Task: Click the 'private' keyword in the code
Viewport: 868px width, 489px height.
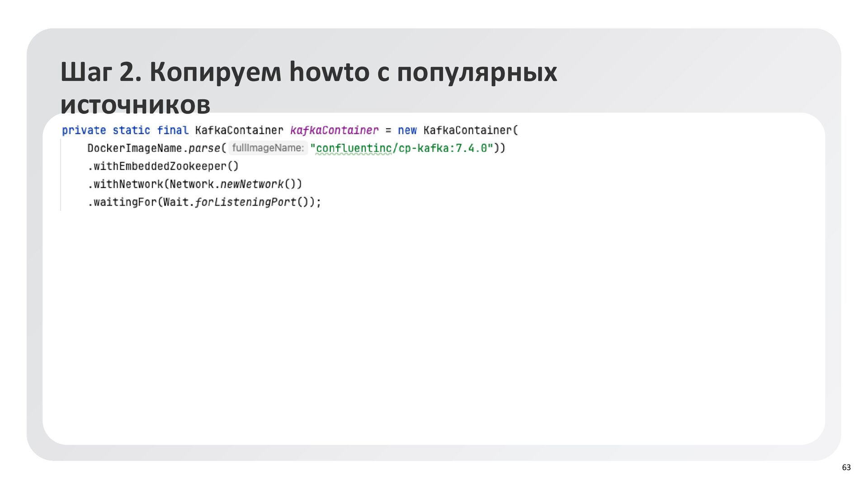Action: [84, 131]
